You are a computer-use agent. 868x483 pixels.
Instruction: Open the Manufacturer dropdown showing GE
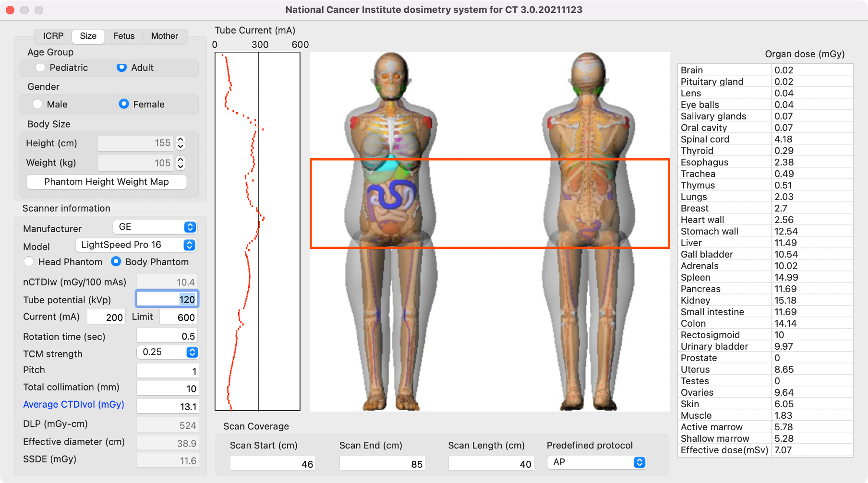[x=155, y=227]
